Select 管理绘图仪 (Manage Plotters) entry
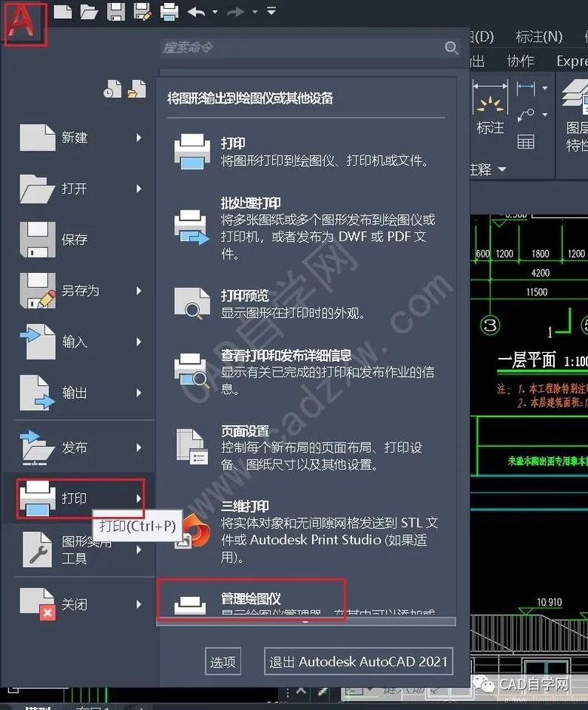 point(251,598)
